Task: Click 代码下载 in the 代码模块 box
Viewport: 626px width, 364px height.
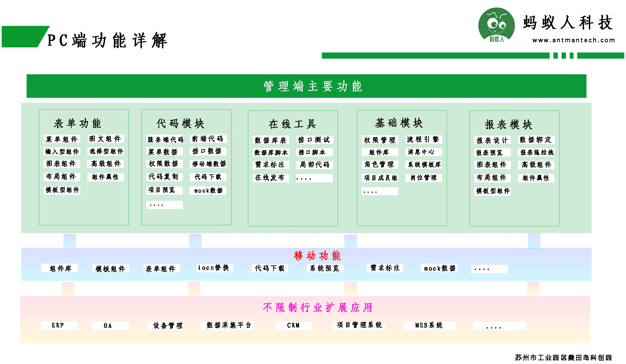Action: (x=208, y=177)
